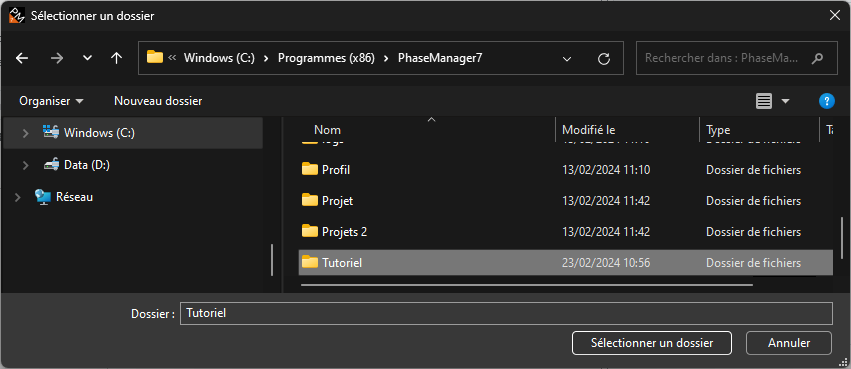Open the blue help icon
This screenshot has height=369, width=851.
tap(826, 101)
